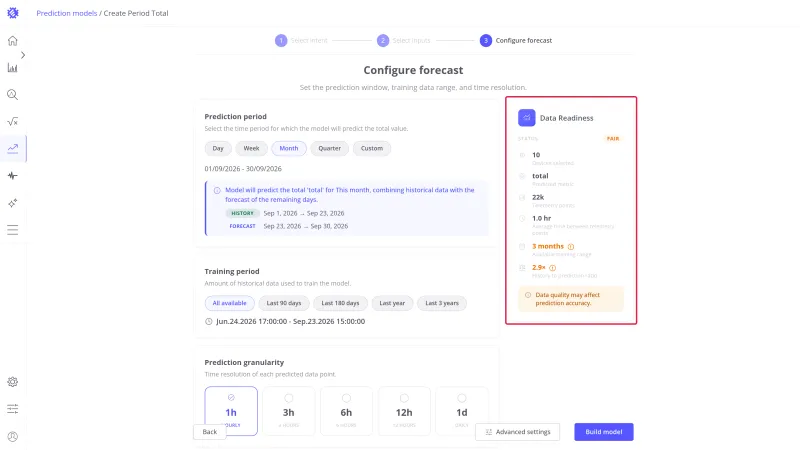Screen dimensions: 800x450
Task: Go to step 1 Select intent
Action: click(301, 40)
